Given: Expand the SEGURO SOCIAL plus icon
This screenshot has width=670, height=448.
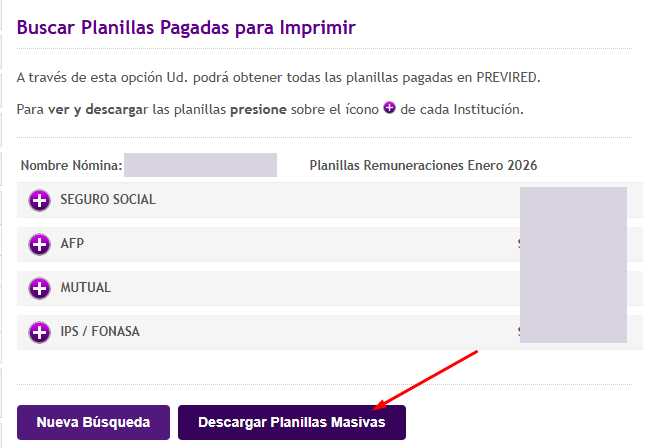Looking at the screenshot, I should (x=39, y=200).
